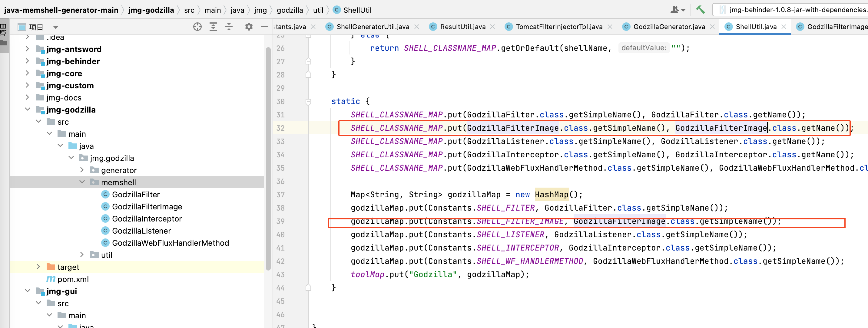Click the fold end marker at line 44
Screen dimensions: 868x328
click(x=308, y=288)
